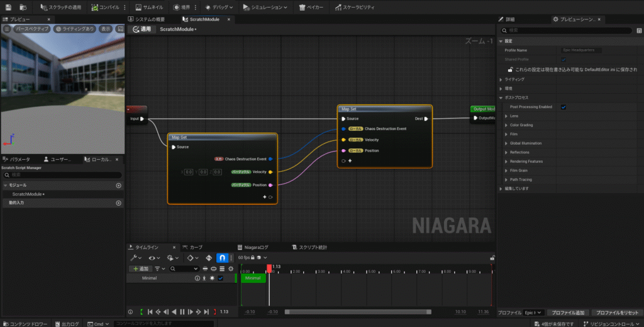Open compile options menu beside コンパイル
The height and width of the screenshot is (327, 644).
125,8
